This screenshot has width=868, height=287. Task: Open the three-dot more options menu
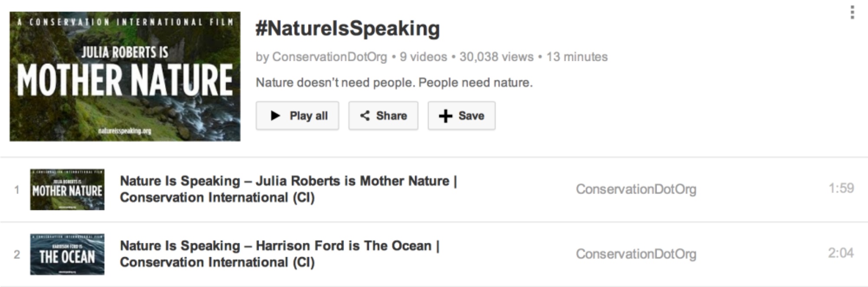(x=852, y=13)
